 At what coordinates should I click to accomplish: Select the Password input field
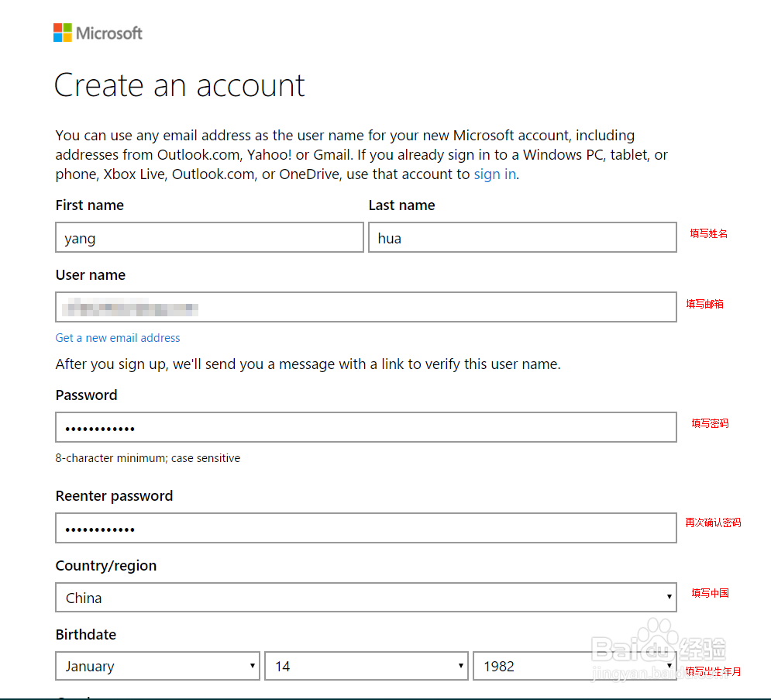click(x=366, y=428)
